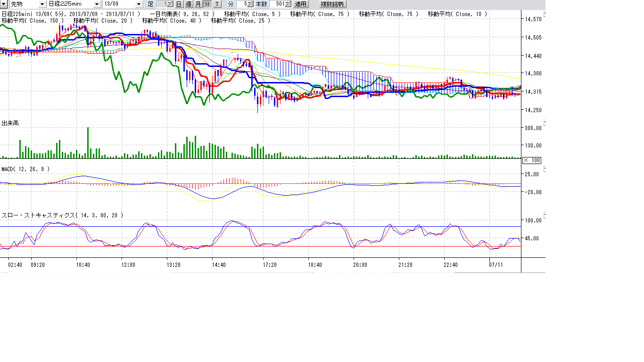Switch chart to tick (T) mode

point(217,4)
